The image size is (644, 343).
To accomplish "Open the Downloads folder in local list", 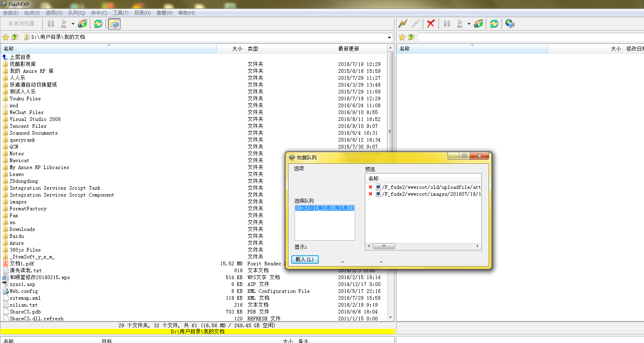I will tap(22, 229).
